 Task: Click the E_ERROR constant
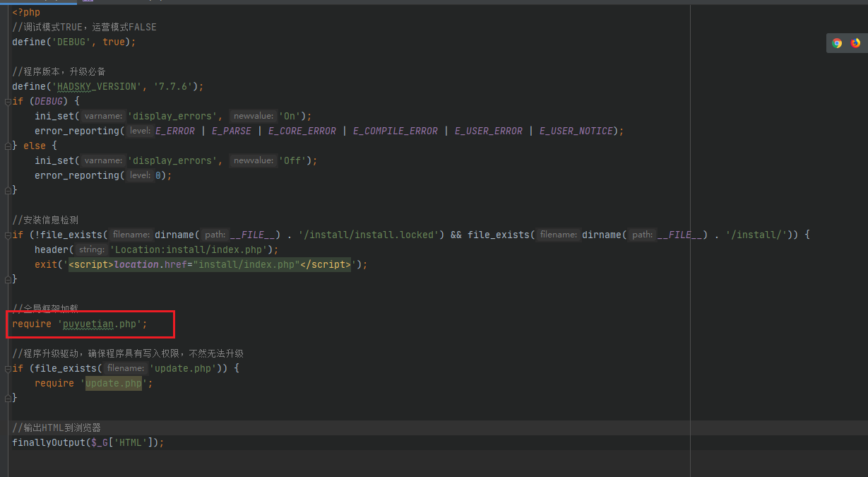tap(175, 131)
